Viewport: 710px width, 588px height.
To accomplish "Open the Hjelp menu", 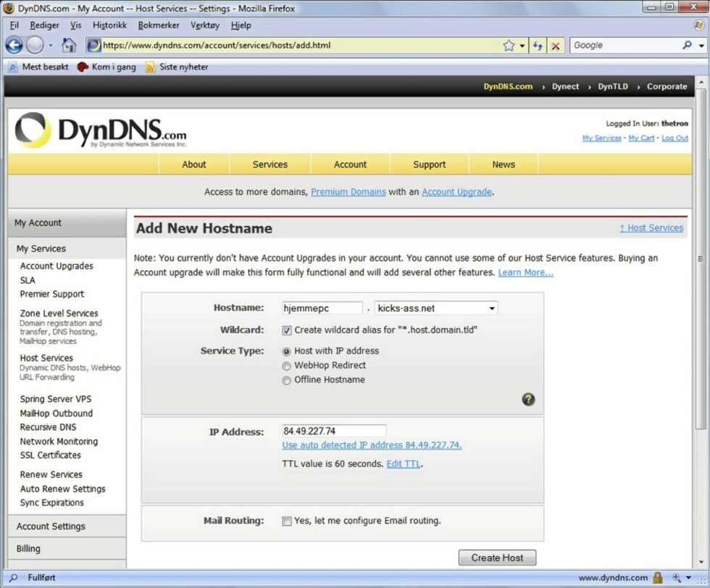I will click(241, 25).
